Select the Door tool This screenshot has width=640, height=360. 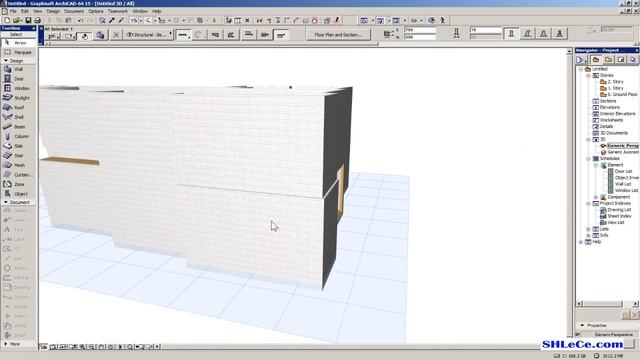pos(18,79)
